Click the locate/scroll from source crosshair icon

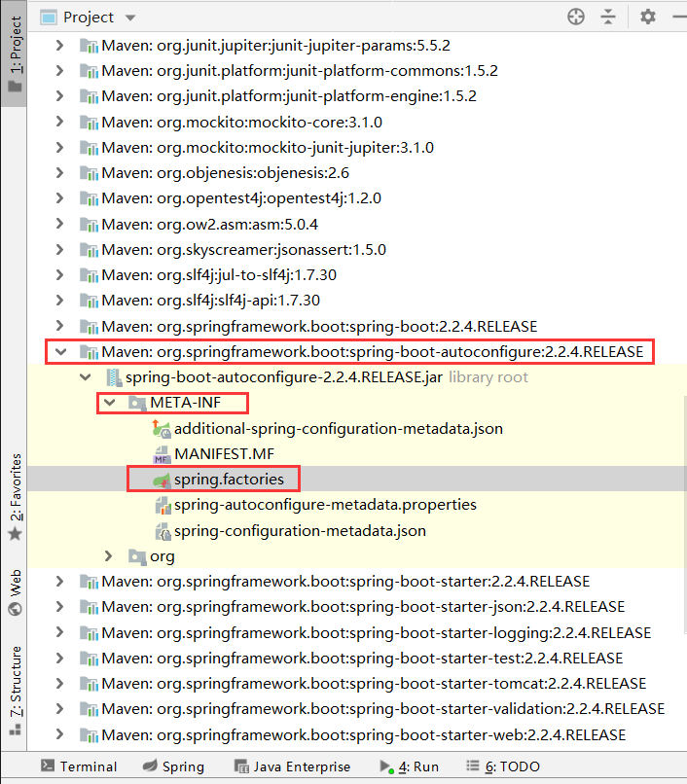point(576,17)
